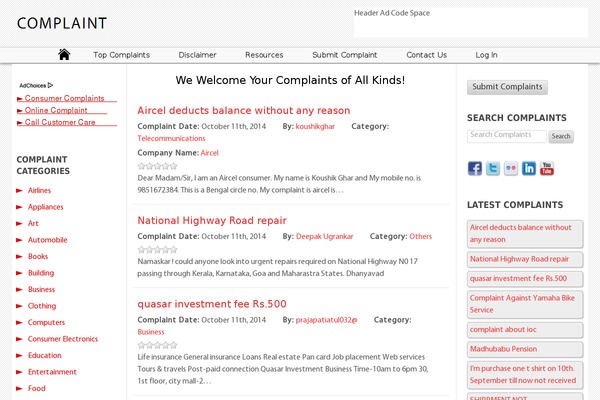Open the Art category
The width and height of the screenshot is (600, 400).
33,223
